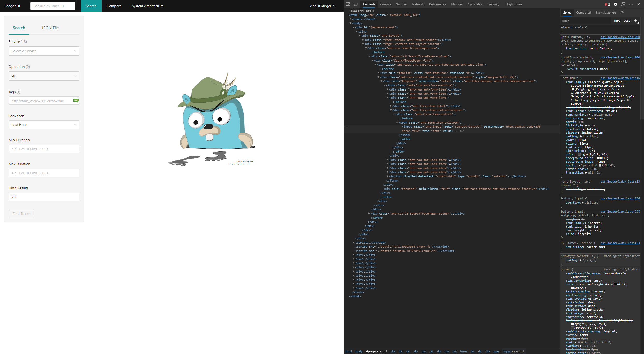Image resolution: width=644 pixels, height=354 pixels.
Task: Add a new style rule with plus icon
Action: (636, 21)
